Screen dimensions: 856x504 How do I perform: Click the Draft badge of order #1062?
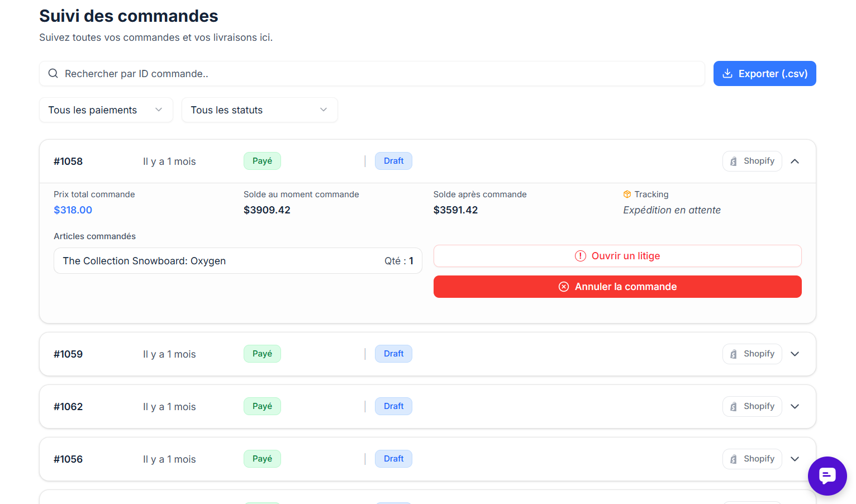click(393, 406)
